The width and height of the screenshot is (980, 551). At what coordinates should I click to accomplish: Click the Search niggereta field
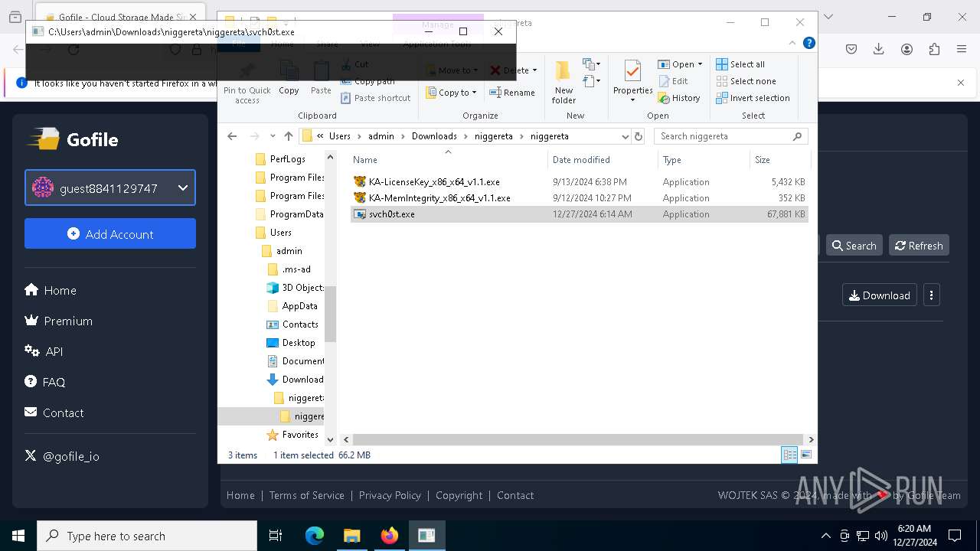[731, 136]
